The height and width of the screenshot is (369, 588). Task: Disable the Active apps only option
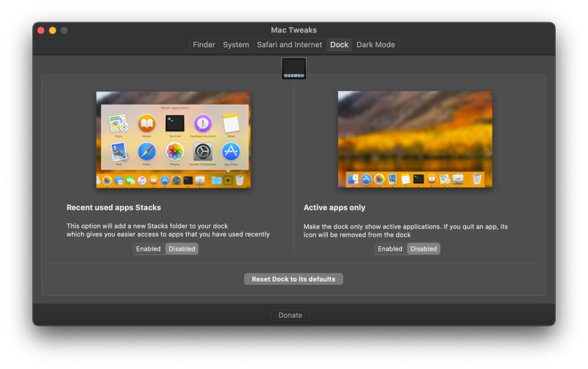click(423, 248)
